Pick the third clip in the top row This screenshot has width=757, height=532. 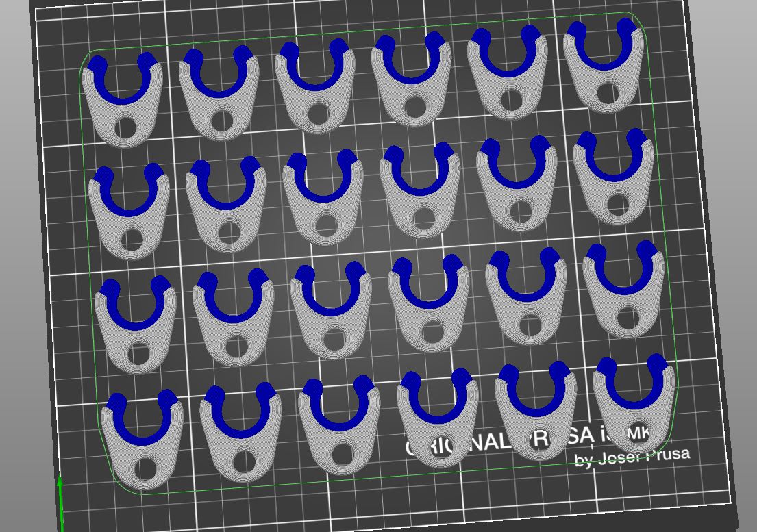click(x=314, y=87)
